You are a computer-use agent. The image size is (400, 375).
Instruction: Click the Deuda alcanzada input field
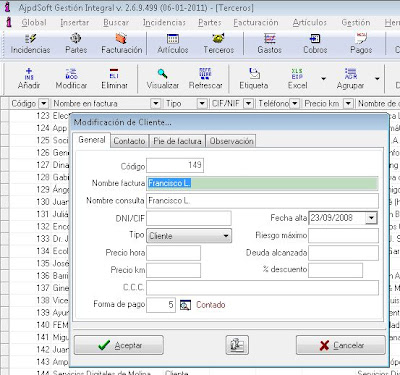(343, 253)
